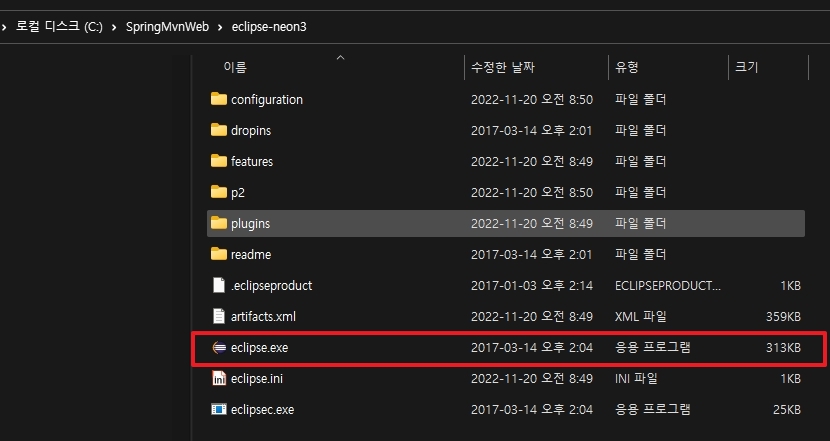830x441 pixels.
Task: Click the eclipse.ini file icon
Action: click(219, 379)
